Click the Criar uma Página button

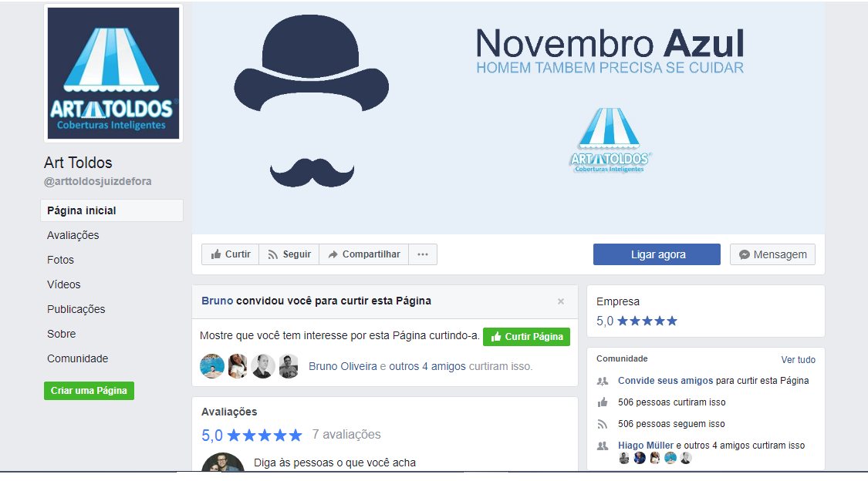89,391
